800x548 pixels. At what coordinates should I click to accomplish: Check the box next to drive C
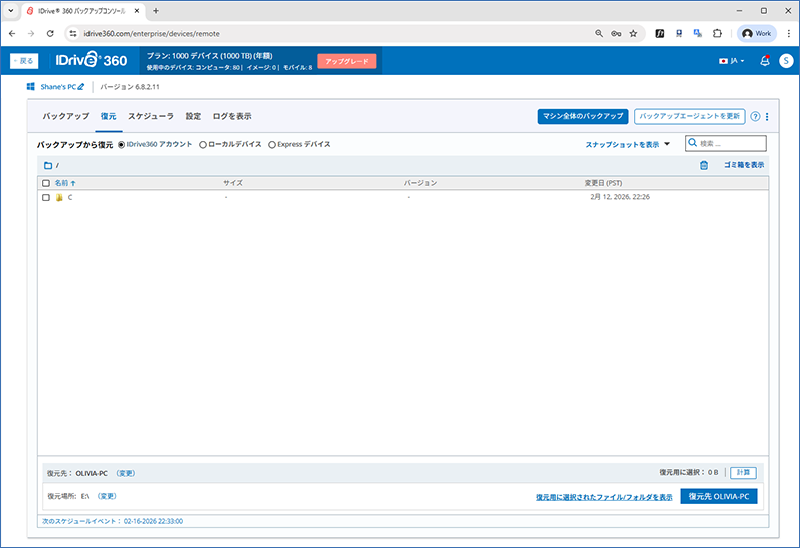click(46, 198)
